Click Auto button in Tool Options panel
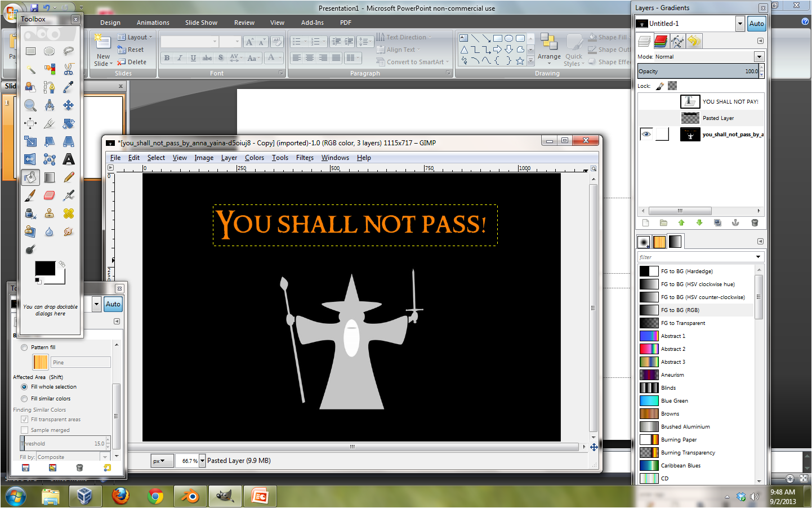This screenshot has height=508, width=812. pos(113,304)
